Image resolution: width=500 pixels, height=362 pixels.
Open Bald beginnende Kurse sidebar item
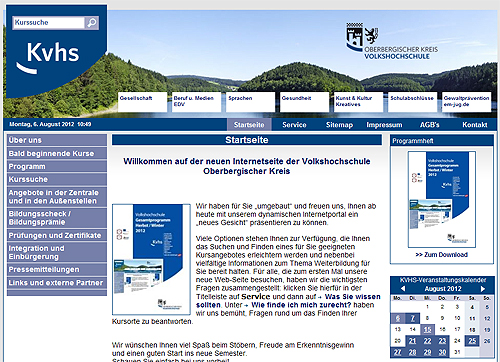[x=57, y=153]
